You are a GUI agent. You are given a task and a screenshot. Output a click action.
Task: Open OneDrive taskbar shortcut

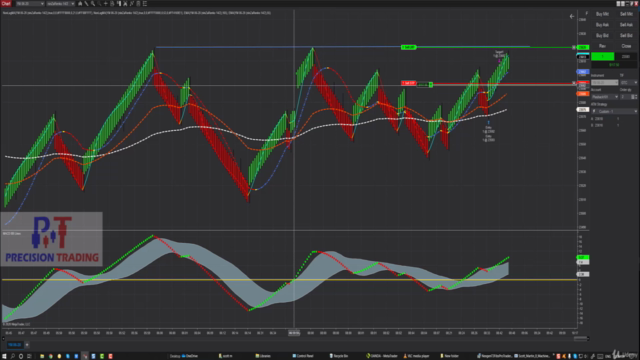point(189,356)
